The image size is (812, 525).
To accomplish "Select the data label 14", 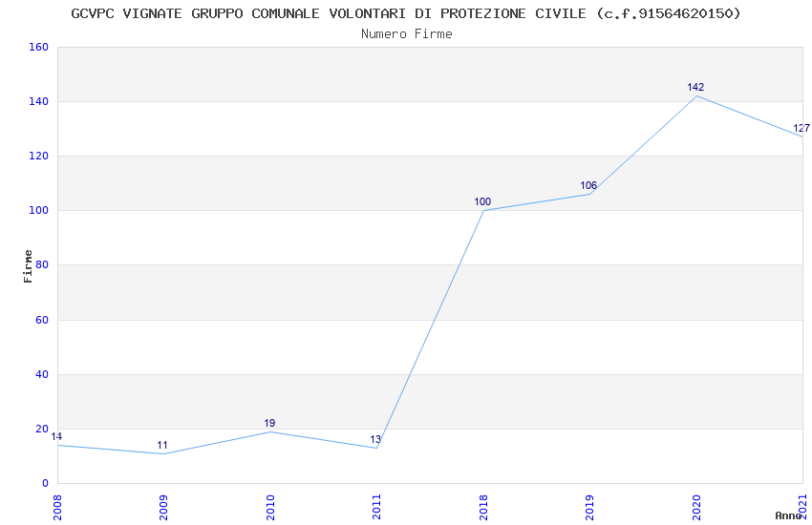I will [x=56, y=437].
